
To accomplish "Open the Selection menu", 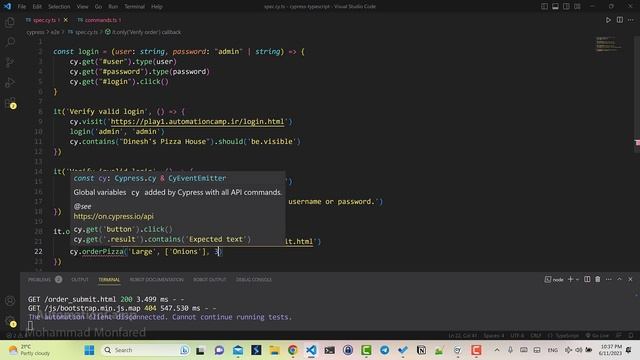I will [x=59, y=7].
